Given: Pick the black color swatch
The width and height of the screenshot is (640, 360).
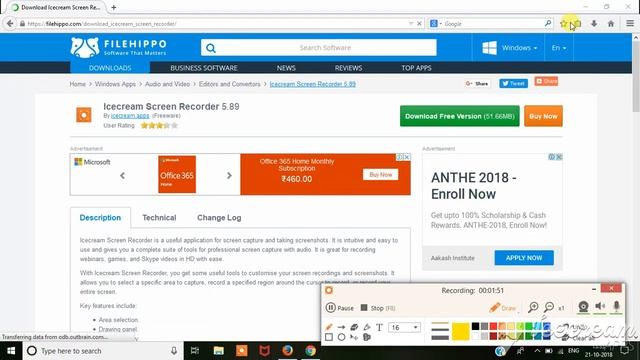Looking at the screenshot, I should [x=476, y=326].
